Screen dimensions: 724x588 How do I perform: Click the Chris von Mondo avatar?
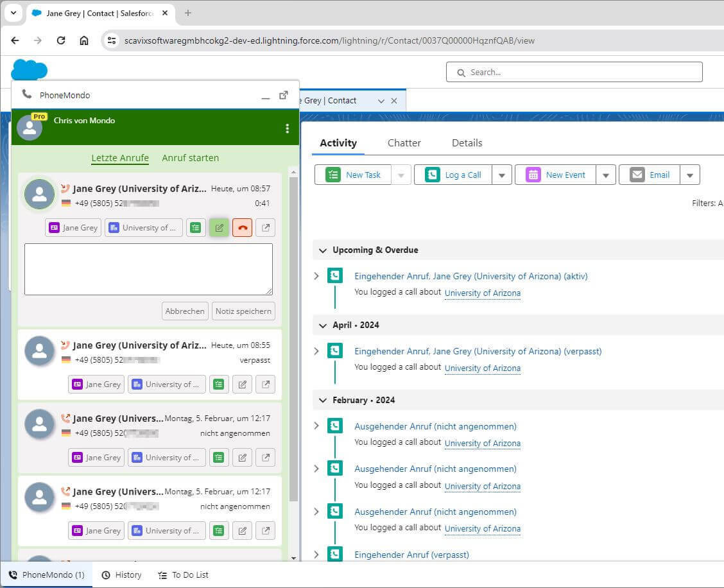point(30,127)
